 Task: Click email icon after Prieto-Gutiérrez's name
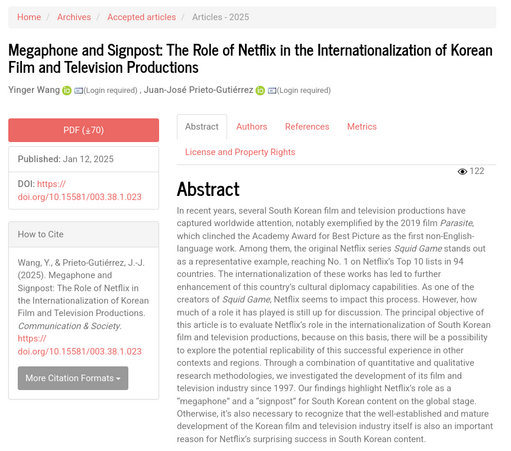click(x=272, y=91)
